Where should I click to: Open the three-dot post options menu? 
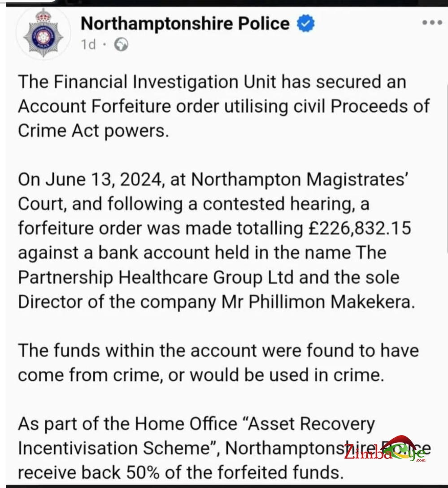click(x=432, y=22)
